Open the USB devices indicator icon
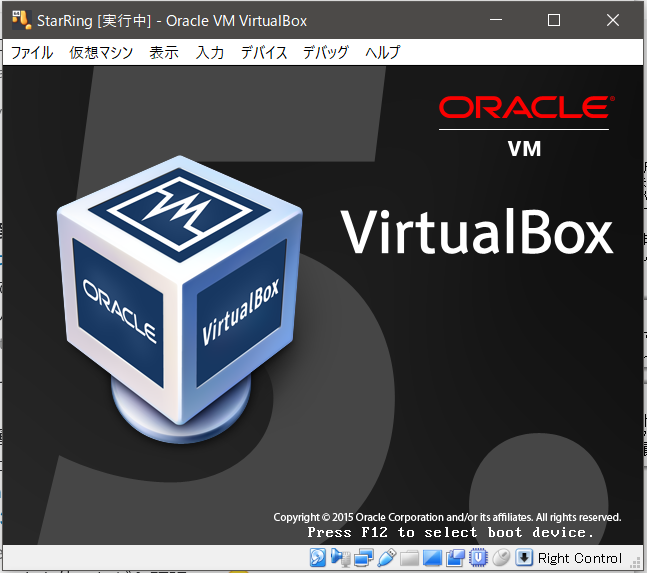The image size is (647, 573). (387, 557)
